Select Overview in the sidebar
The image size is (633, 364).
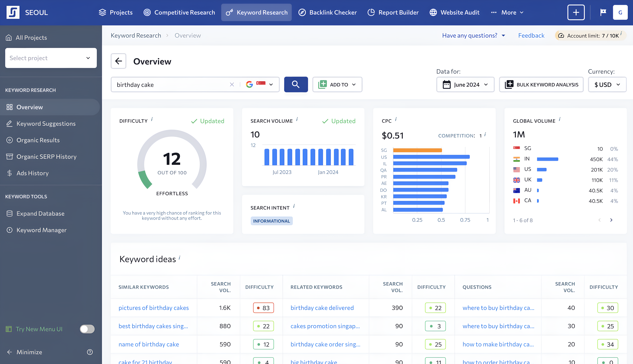50,107
